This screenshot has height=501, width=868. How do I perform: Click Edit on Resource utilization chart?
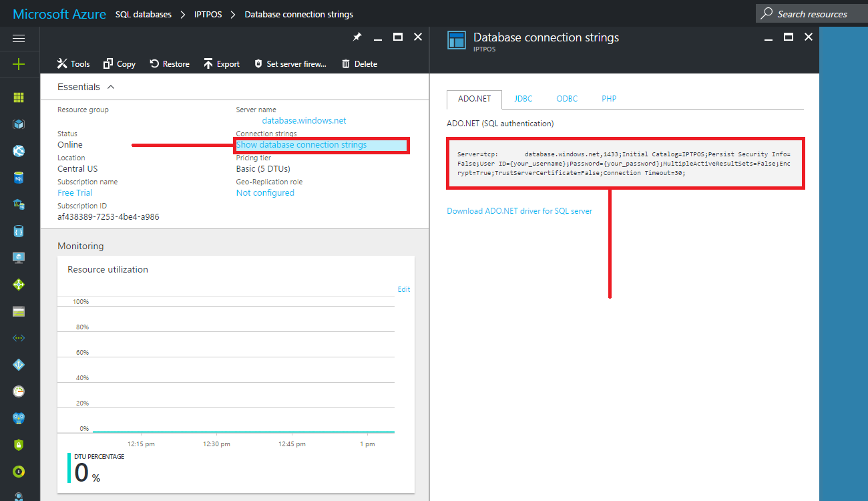[x=404, y=289]
